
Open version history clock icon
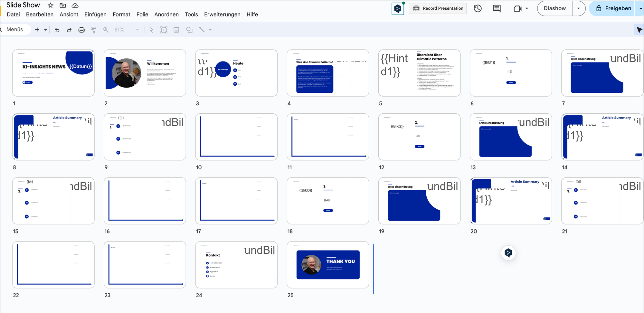coord(478,8)
